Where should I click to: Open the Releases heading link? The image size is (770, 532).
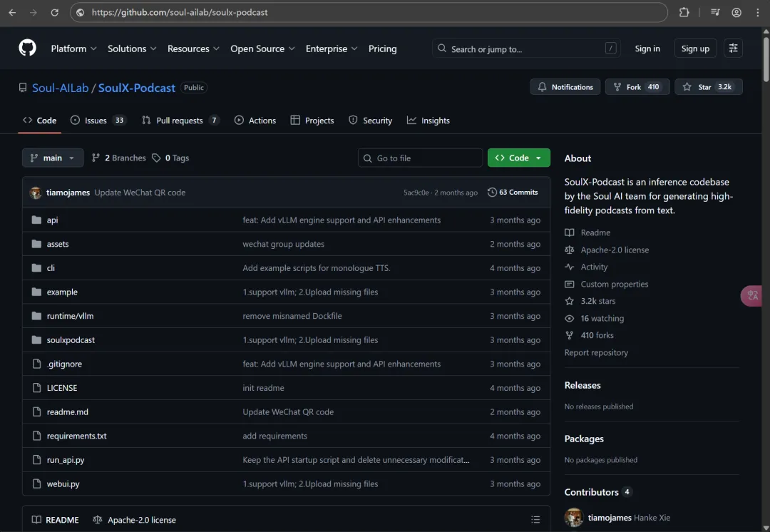pyautogui.click(x=582, y=385)
